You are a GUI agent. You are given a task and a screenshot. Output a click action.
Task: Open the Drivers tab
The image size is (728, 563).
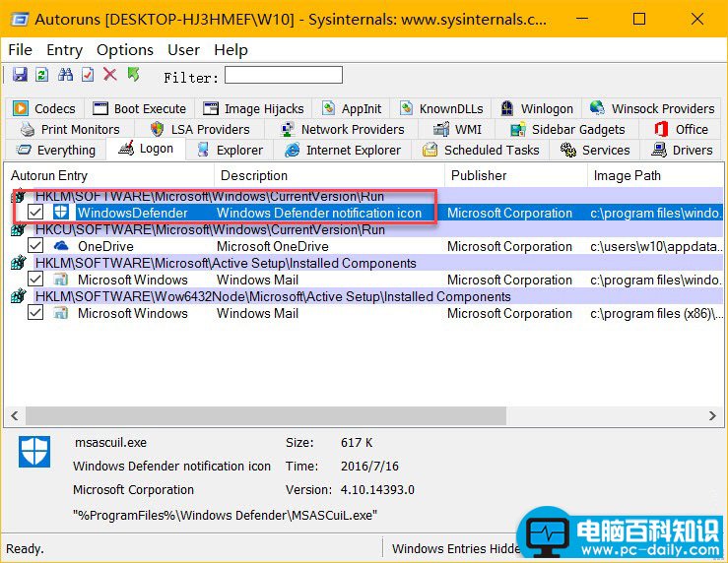pos(682,151)
